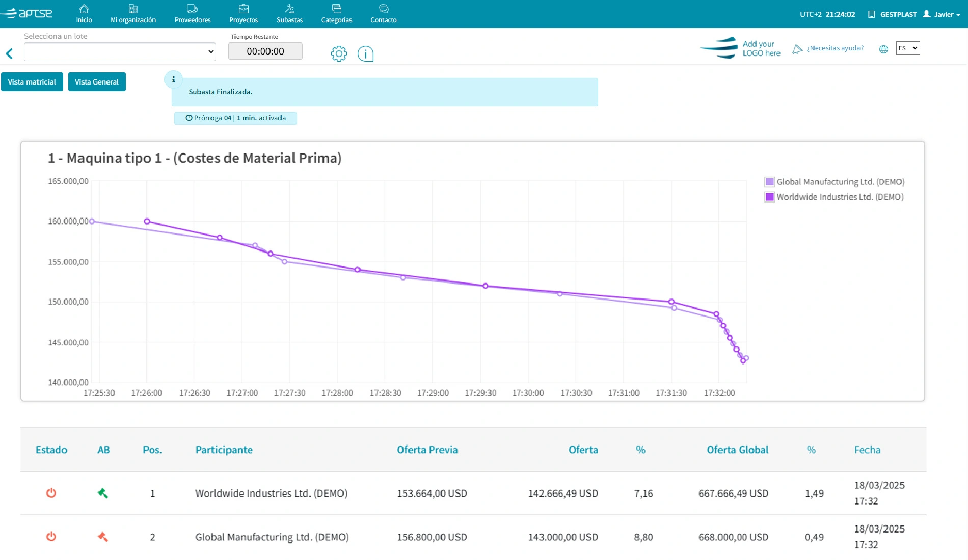Click the Vista General button
The image size is (968, 560).
pos(97,82)
